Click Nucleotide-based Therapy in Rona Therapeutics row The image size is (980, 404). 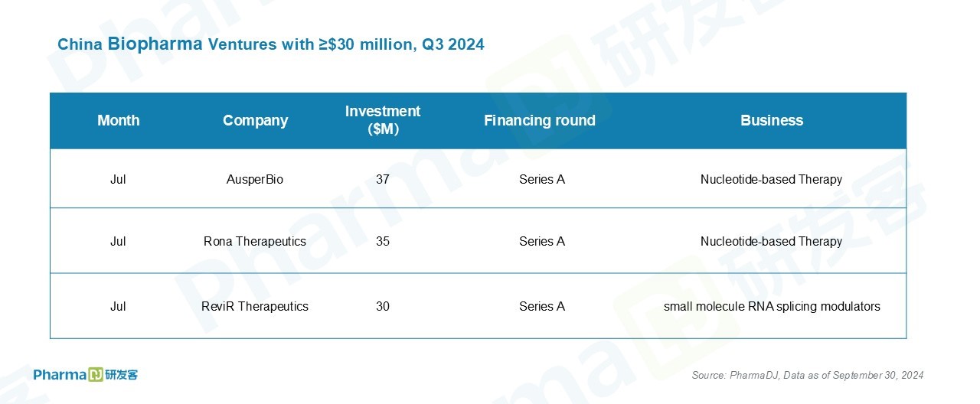[771, 242]
